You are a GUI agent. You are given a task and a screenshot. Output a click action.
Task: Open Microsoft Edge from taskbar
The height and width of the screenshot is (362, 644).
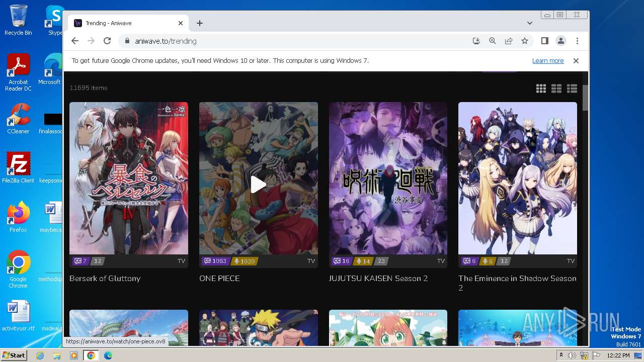[108, 355]
